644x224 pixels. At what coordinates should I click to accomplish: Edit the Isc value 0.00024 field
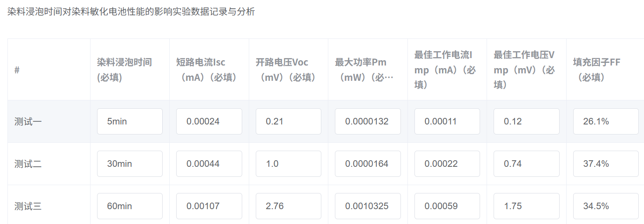pos(209,121)
